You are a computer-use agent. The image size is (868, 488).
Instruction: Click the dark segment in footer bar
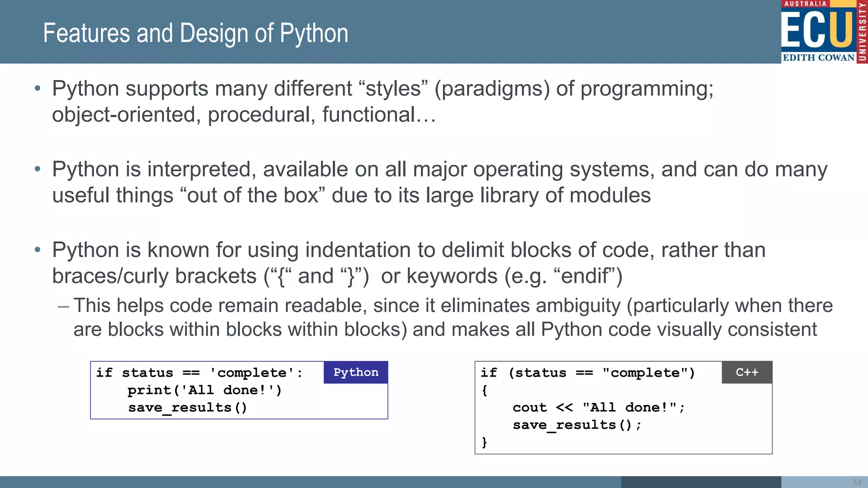pos(701,482)
